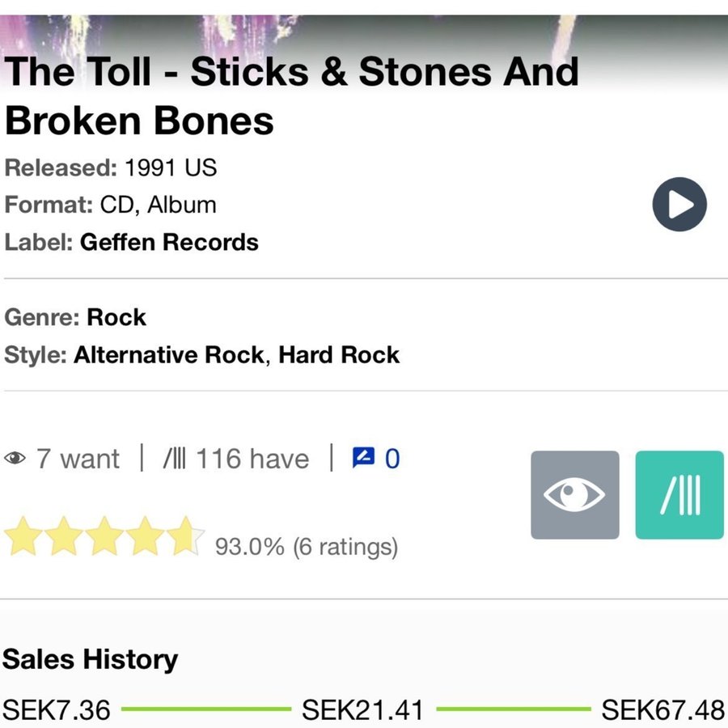Click the collection icon beside 116 have
728x728 pixels.
click(174, 459)
